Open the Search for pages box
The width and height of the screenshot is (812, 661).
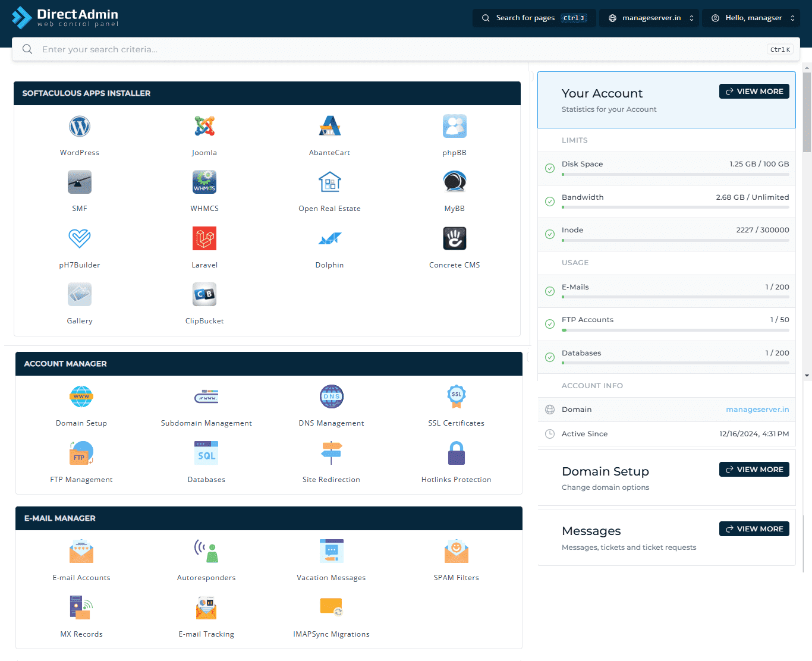pyautogui.click(x=534, y=18)
